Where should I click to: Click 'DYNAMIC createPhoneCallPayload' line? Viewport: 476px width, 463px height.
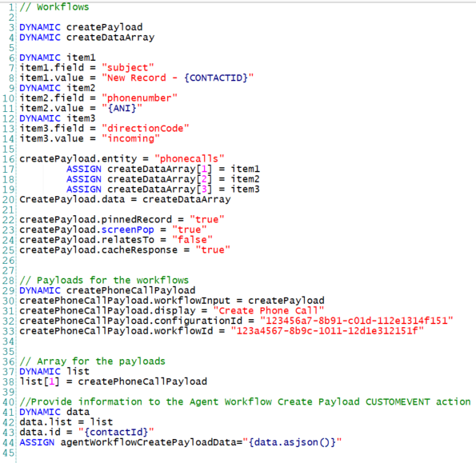(x=107, y=290)
